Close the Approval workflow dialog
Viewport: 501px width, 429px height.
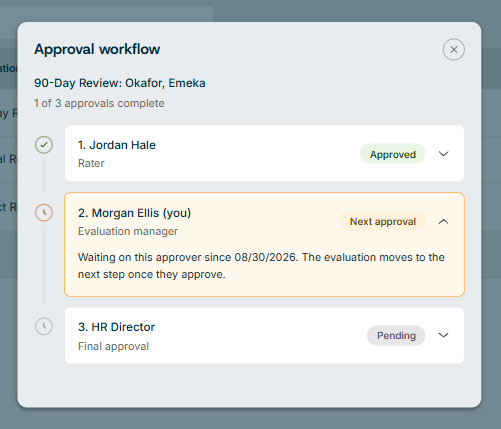click(x=453, y=50)
